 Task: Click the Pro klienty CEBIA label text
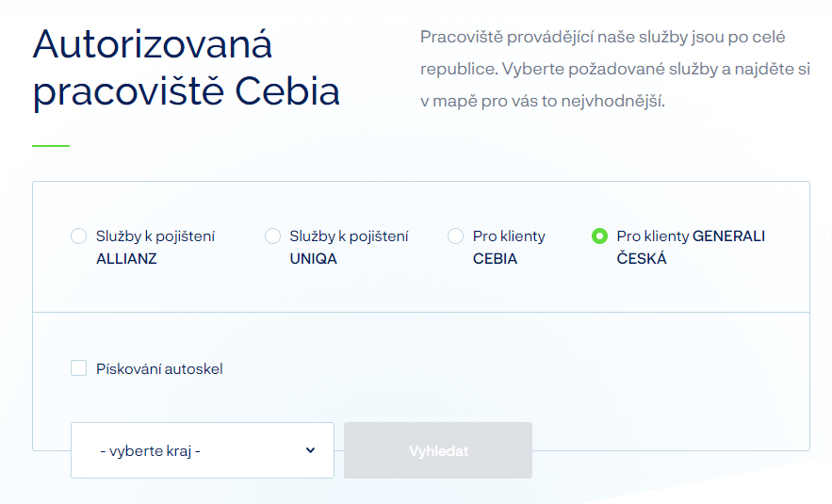(x=509, y=247)
